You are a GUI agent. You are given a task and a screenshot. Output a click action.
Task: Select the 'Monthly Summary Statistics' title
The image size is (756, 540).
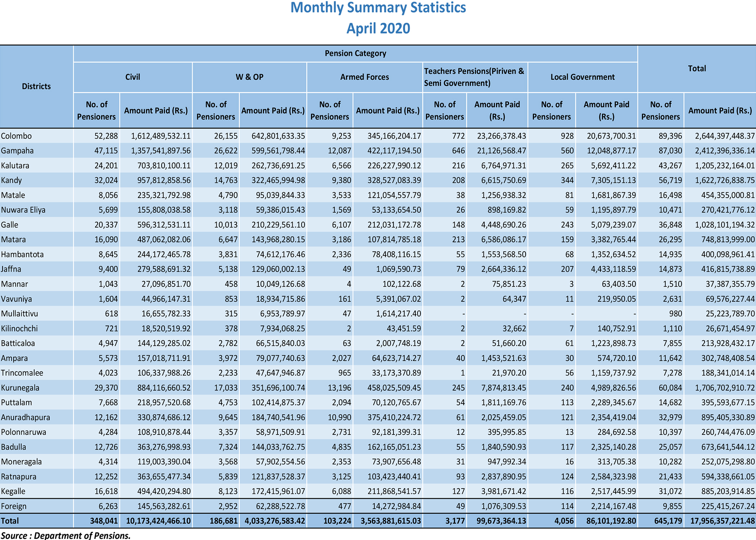[378, 8]
